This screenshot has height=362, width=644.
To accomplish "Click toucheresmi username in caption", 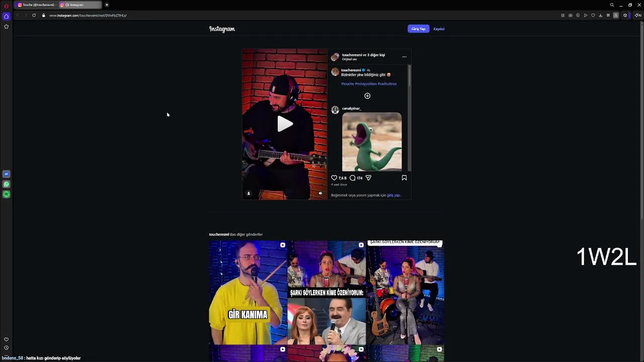I will click(x=351, y=70).
